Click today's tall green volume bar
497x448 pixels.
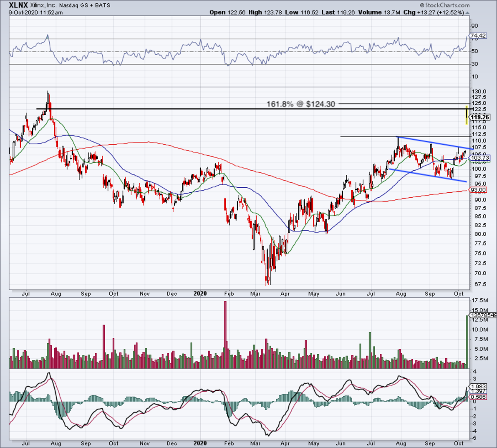[x=467, y=342]
